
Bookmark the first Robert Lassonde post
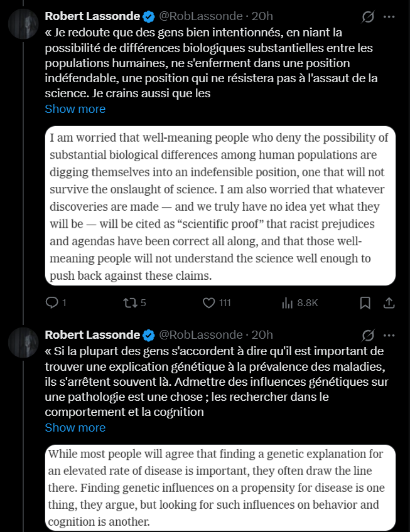(x=365, y=303)
